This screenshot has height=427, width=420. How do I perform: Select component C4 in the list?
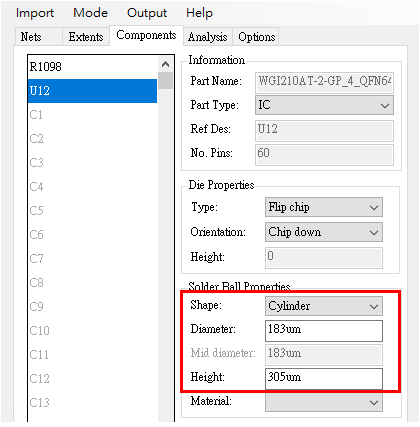(x=93, y=187)
